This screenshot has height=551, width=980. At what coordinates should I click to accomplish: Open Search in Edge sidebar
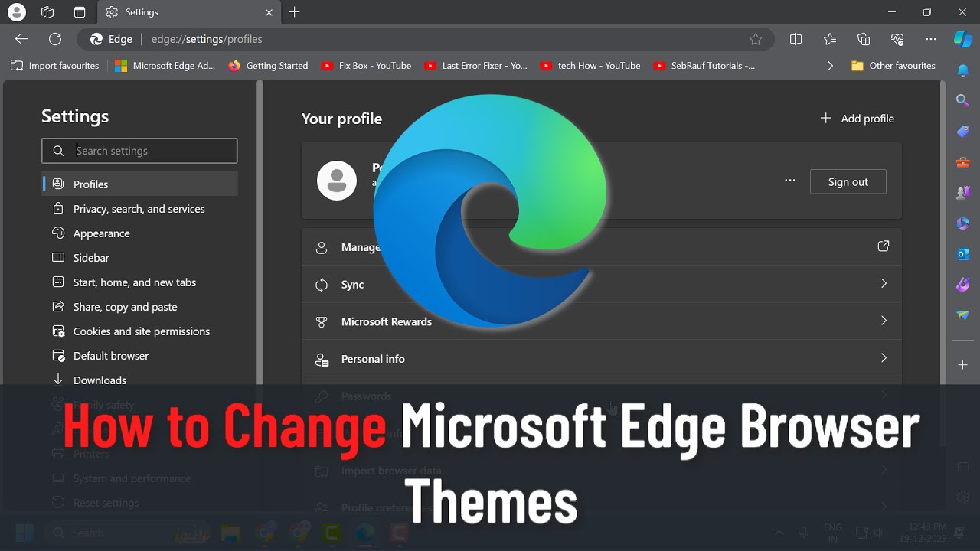click(x=963, y=100)
